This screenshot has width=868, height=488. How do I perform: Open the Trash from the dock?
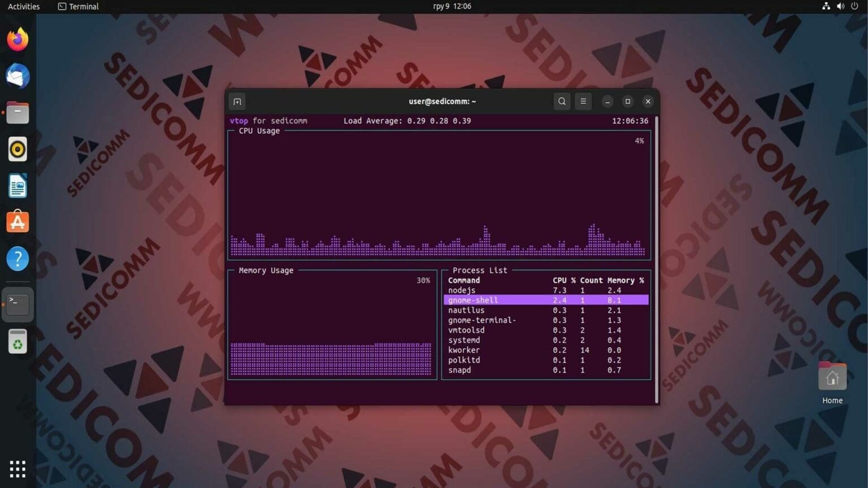pos(18,341)
